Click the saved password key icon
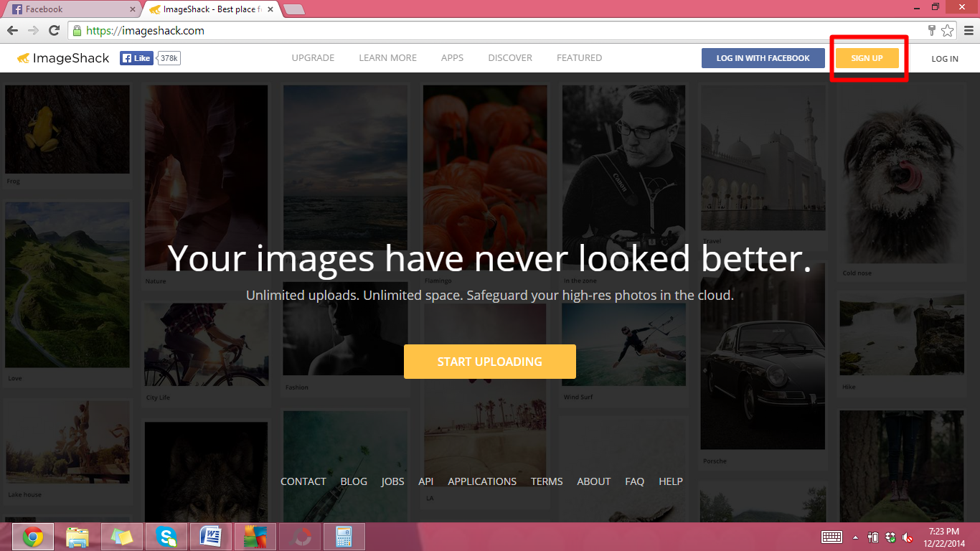Image resolution: width=980 pixels, height=551 pixels. coord(931,30)
